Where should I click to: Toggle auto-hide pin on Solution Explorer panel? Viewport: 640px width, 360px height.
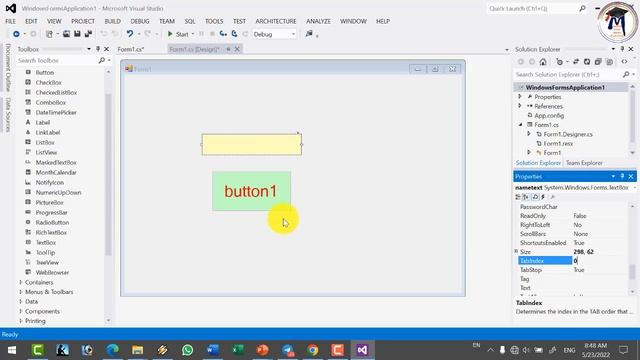click(x=622, y=49)
